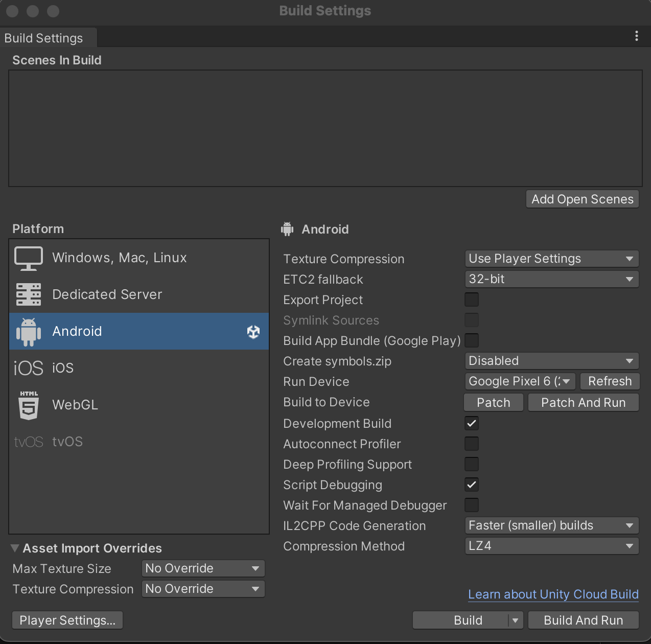
Task: Click inside the Scenes In Build list
Action: coord(325,128)
